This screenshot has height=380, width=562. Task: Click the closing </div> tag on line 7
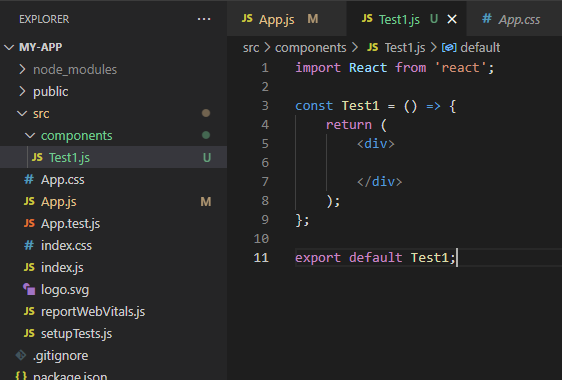tap(379, 182)
